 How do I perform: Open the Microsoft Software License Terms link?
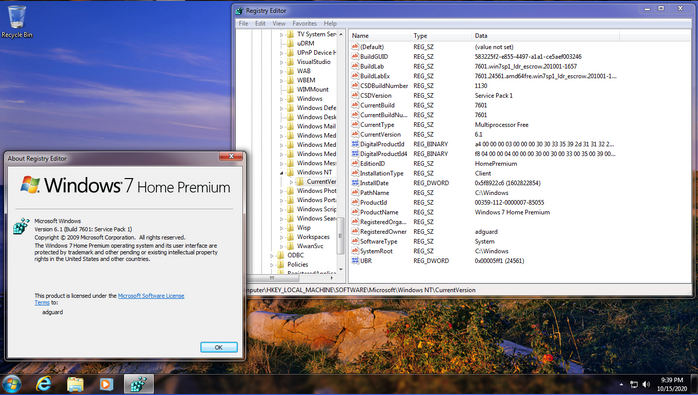pos(110,299)
